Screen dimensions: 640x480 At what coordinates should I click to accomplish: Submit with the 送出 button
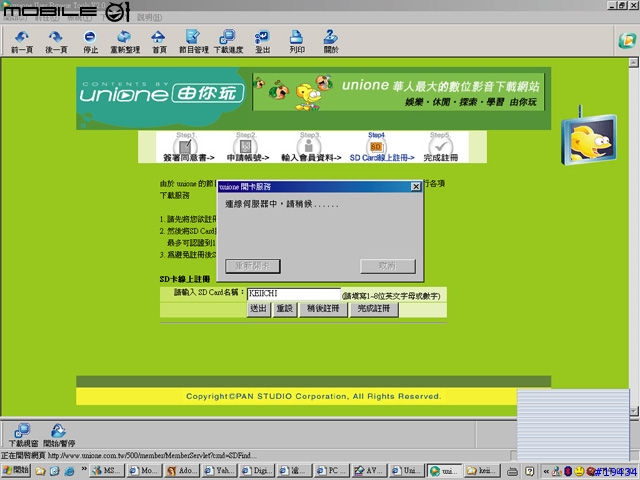click(258, 309)
